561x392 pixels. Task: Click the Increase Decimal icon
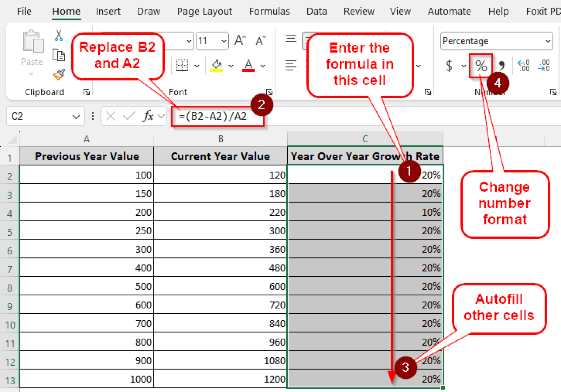tap(523, 66)
